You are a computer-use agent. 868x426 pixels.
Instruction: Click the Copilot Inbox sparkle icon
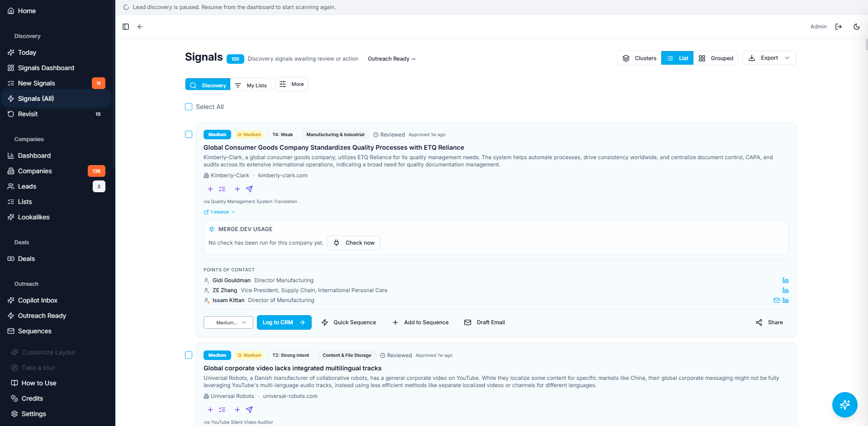click(x=11, y=300)
